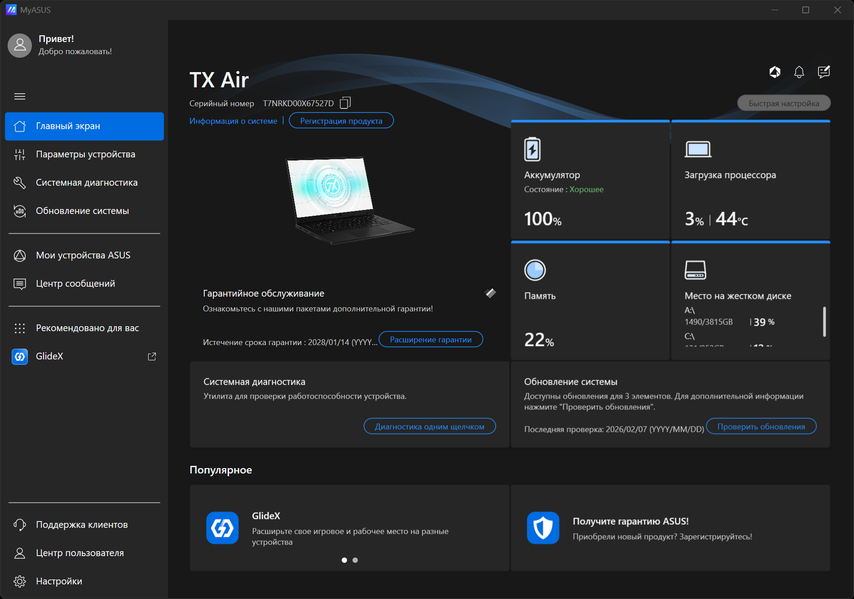854x599 pixels.
Task: Click the pie icon in Память tile
Action: click(535, 270)
